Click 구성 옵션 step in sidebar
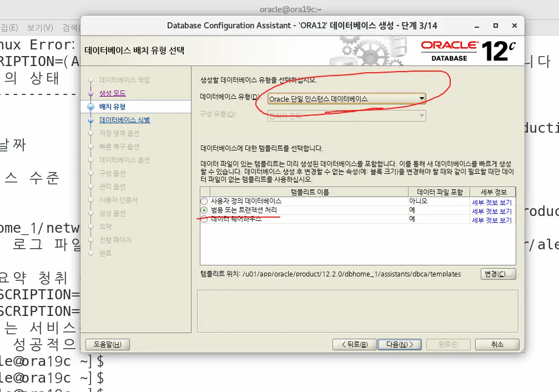Screen dimensions: 559x392 [x=112, y=173]
